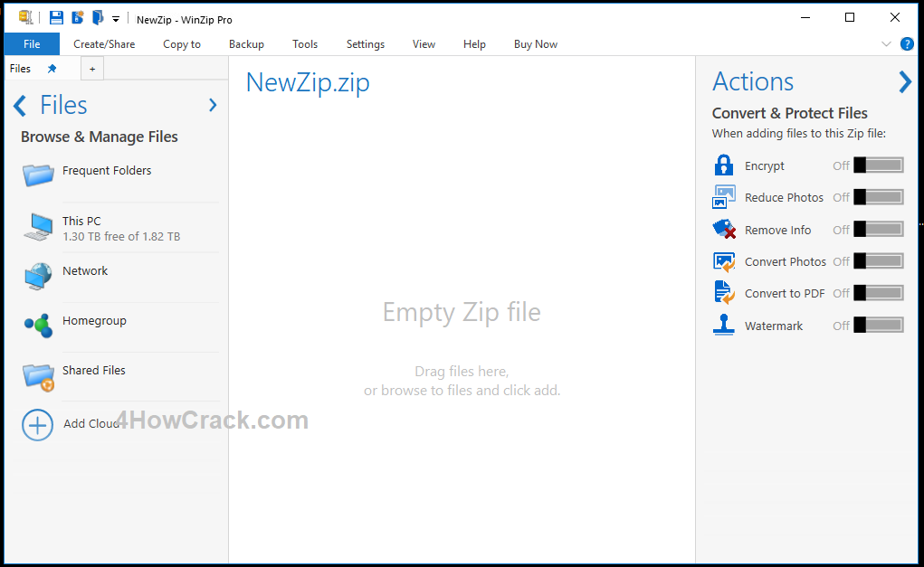Turn on the Encrypt switch

878,165
